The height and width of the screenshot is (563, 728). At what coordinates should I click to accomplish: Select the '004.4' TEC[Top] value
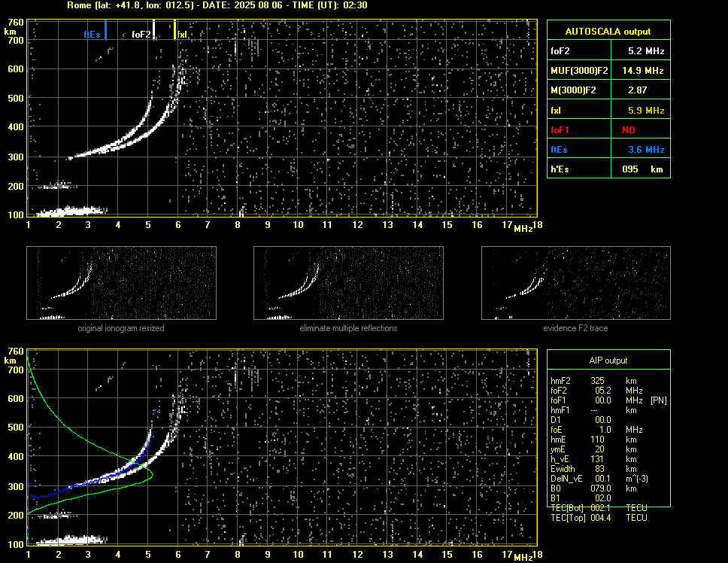600,518
